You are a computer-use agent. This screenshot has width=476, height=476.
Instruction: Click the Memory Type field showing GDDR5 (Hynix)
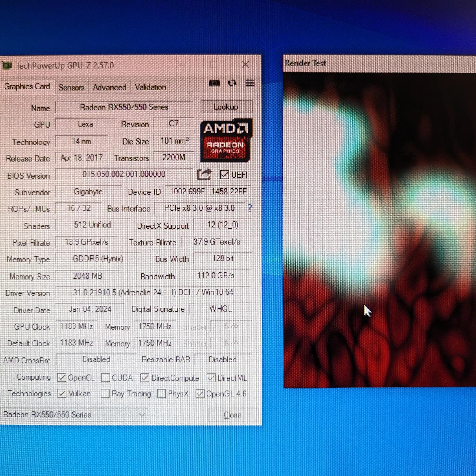[x=98, y=259]
